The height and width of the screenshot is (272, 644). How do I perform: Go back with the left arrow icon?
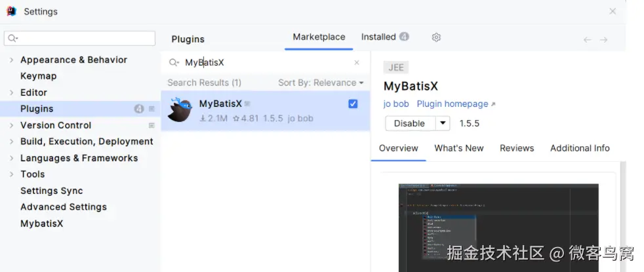(588, 40)
